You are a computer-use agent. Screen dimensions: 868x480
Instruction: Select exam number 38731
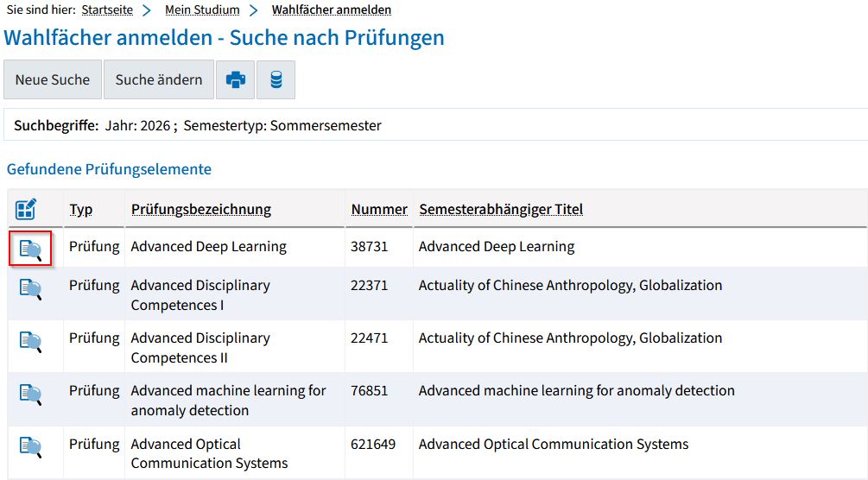pyautogui.click(x=370, y=246)
